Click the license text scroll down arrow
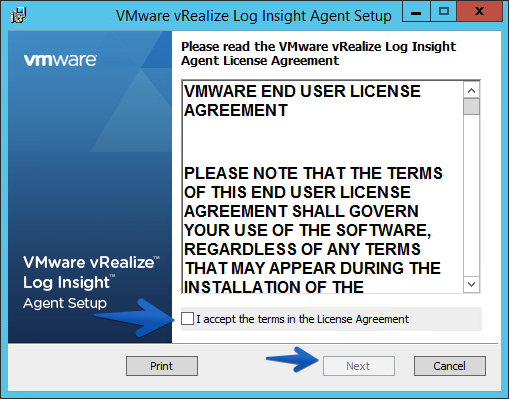This screenshot has height=399, width=509. [x=471, y=284]
